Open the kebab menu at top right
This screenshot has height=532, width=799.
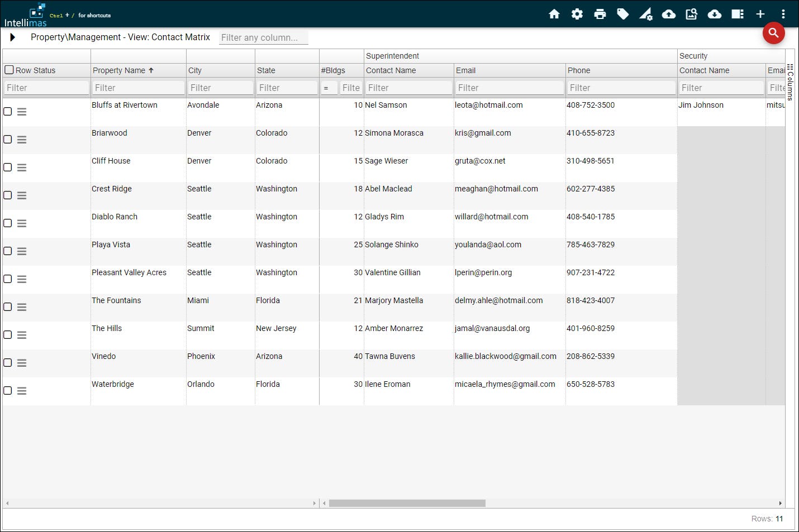(x=783, y=14)
